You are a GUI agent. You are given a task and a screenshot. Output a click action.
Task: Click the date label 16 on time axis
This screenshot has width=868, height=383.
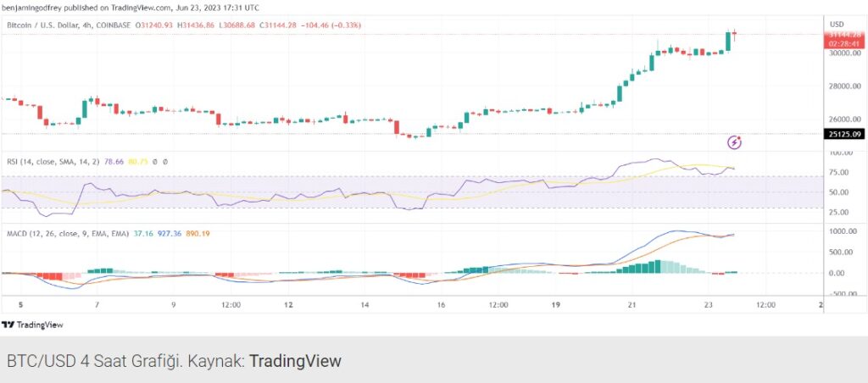(441, 304)
